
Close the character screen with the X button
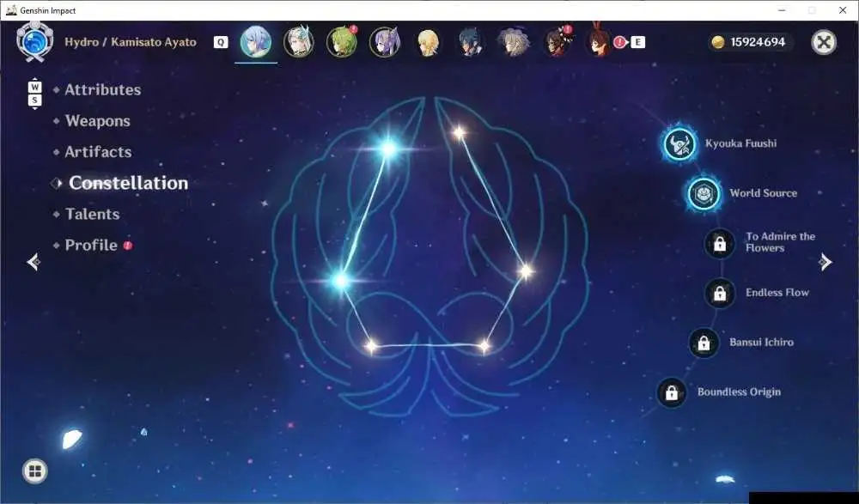[x=824, y=42]
